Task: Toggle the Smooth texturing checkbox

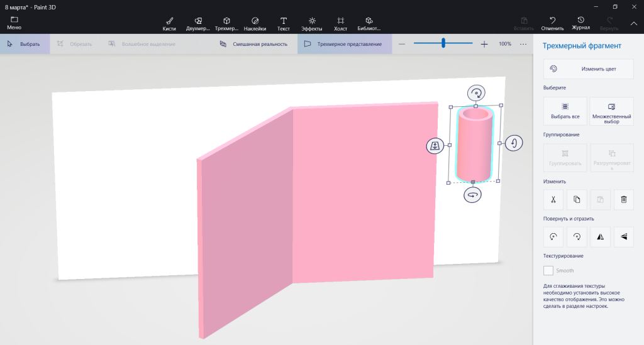Action: click(x=548, y=270)
